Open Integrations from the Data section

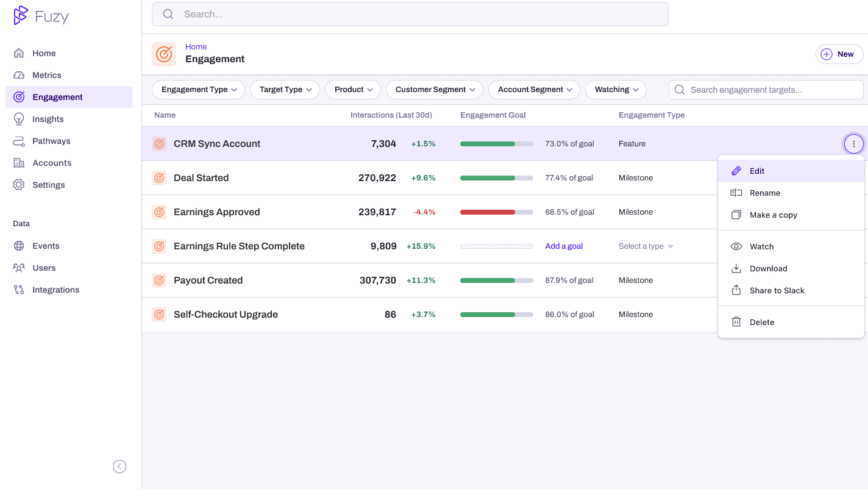55,290
